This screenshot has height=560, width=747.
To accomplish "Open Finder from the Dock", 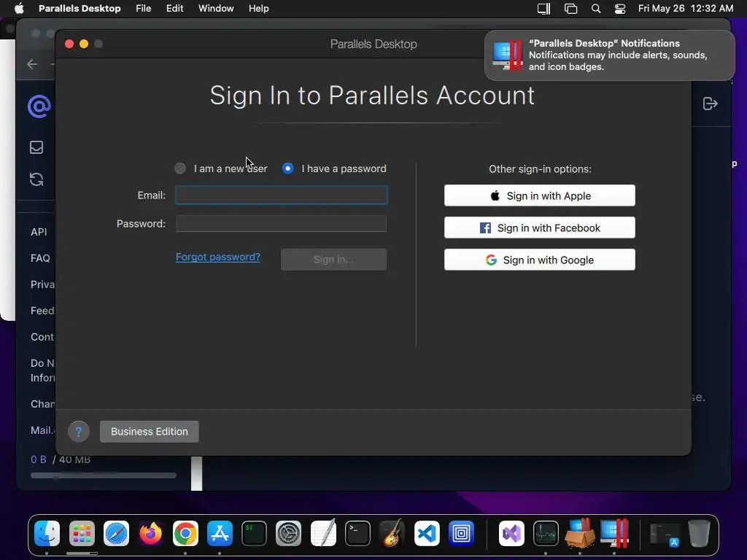I will pyautogui.click(x=47, y=533).
